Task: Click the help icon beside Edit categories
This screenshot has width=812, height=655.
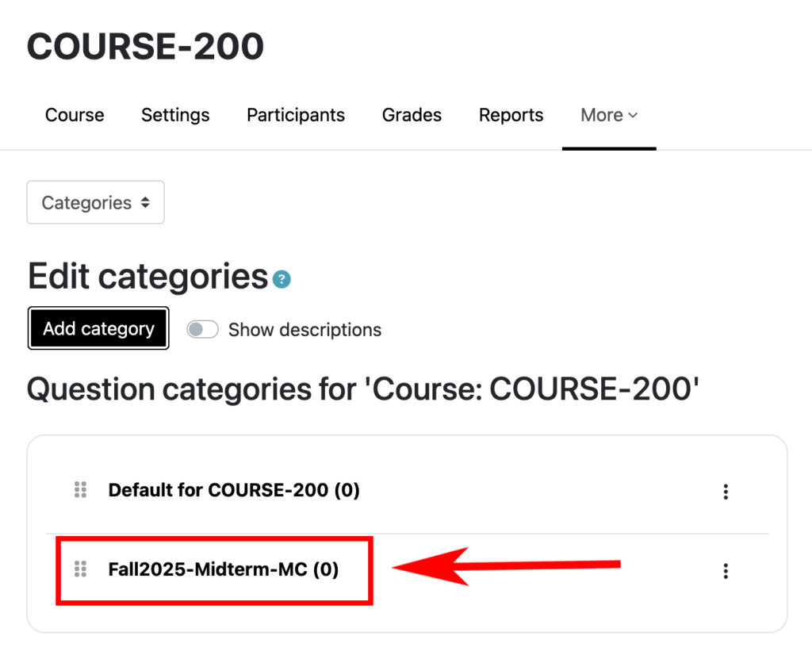Action: (x=282, y=280)
